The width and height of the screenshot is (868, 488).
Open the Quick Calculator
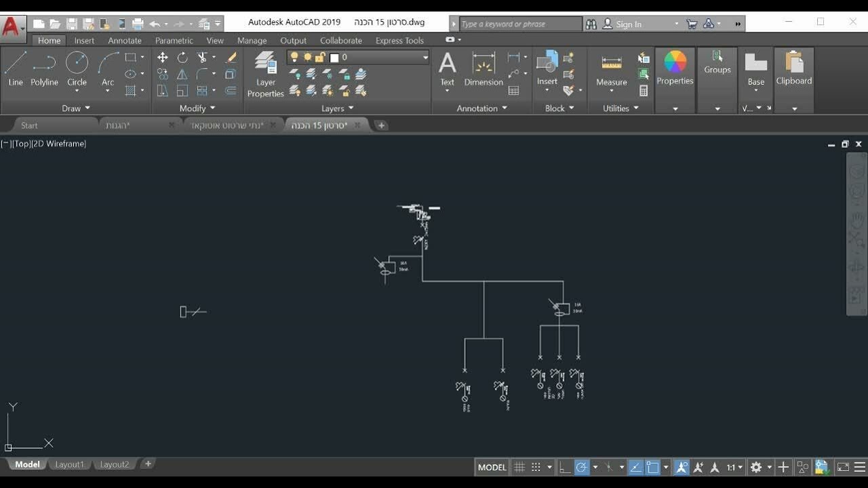(644, 90)
